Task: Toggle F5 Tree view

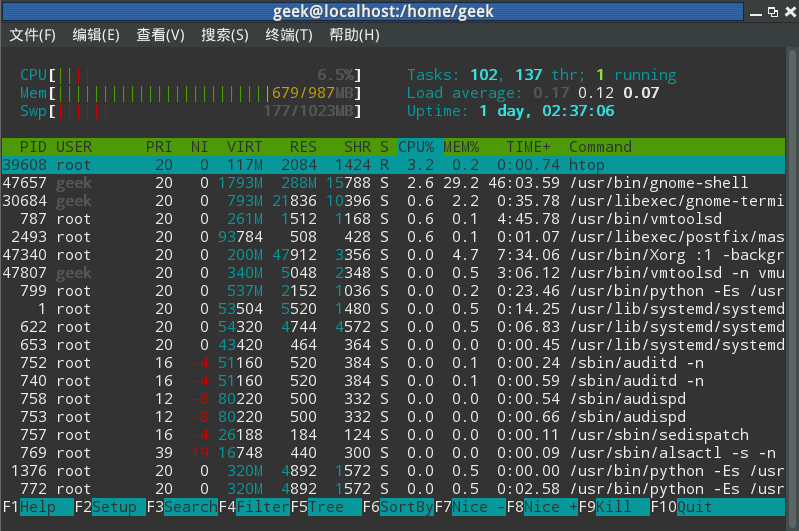Action: 326,507
